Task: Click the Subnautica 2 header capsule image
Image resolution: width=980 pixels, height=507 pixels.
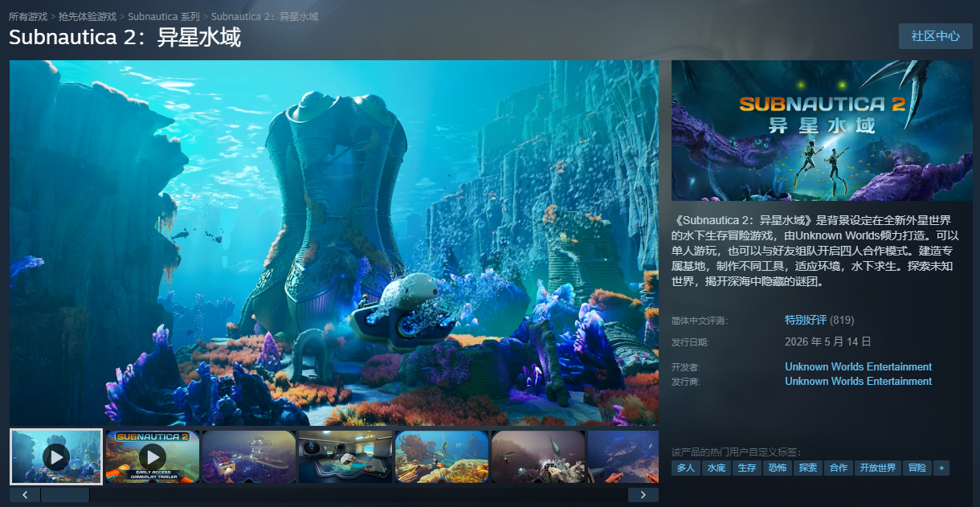Action: click(x=822, y=130)
